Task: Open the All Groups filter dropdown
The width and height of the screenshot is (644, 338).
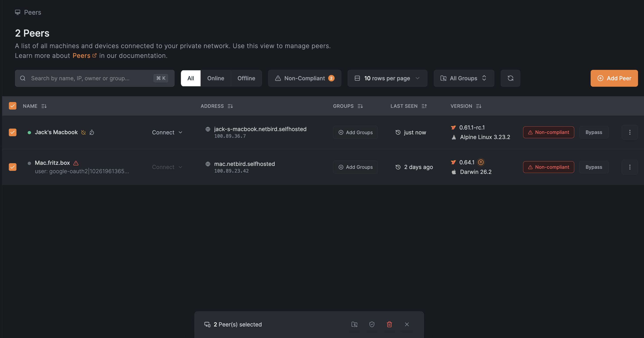Action: coord(464,78)
